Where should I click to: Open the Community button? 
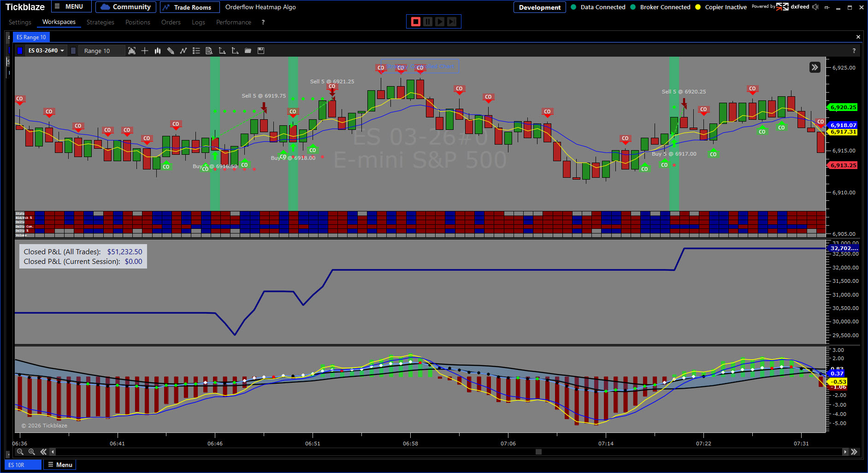126,7
